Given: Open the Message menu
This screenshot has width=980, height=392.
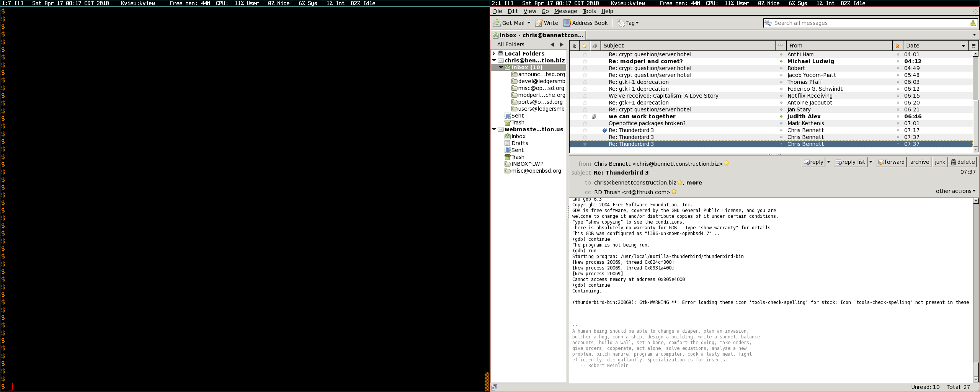Looking at the screenshot, I should tap(565, 11).
